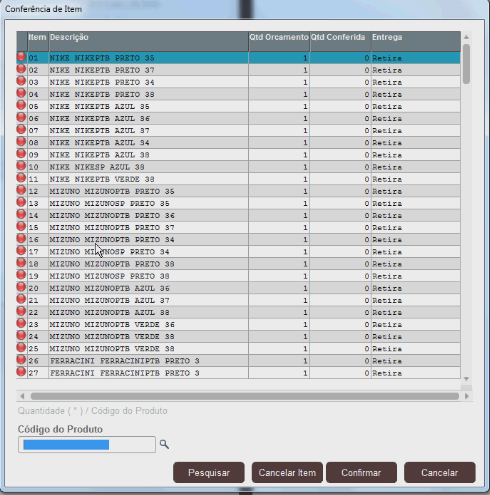Click the Qtd Orcamento column header

click(x=279, y=41)
